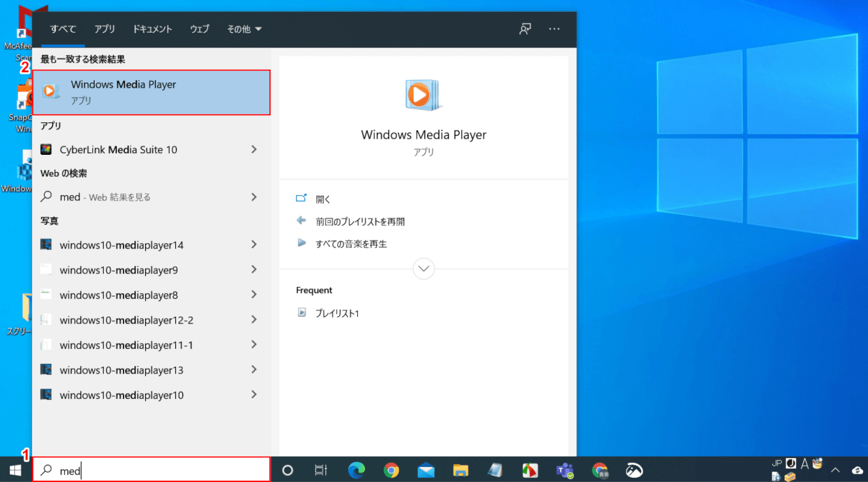The width and height of the screenshot is (868, 482).
Task: Expand more actions with circled chevron
Action: coord(423,269)
